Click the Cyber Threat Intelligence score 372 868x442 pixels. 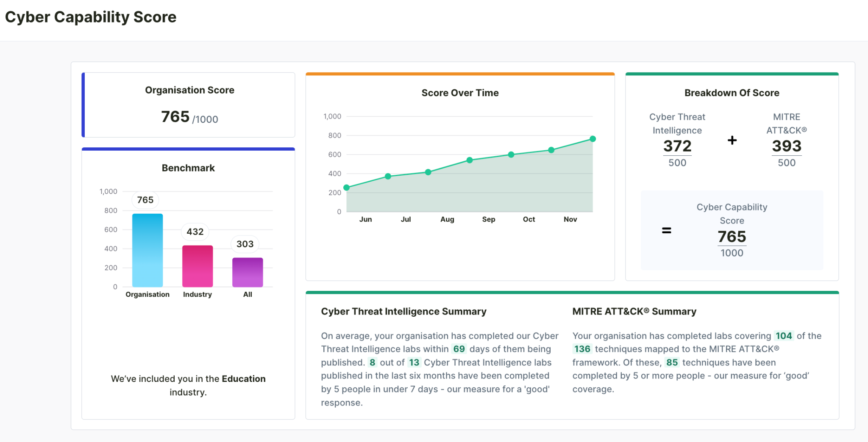[677, 146]
